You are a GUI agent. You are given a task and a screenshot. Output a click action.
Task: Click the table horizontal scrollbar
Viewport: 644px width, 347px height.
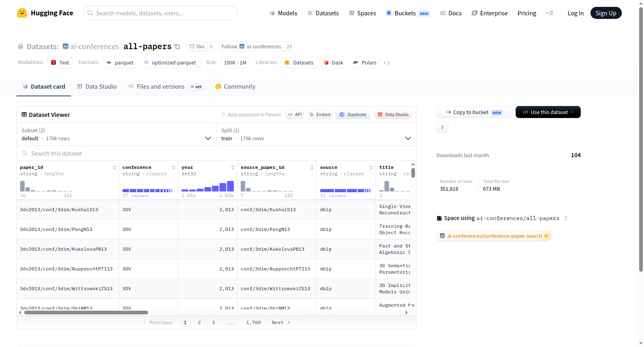click(86, 312)
